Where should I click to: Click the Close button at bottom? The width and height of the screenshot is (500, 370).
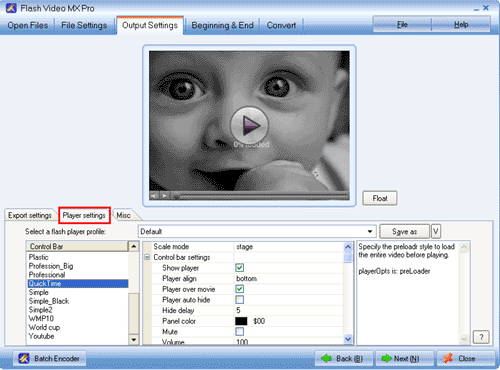(x=466, y=359)
